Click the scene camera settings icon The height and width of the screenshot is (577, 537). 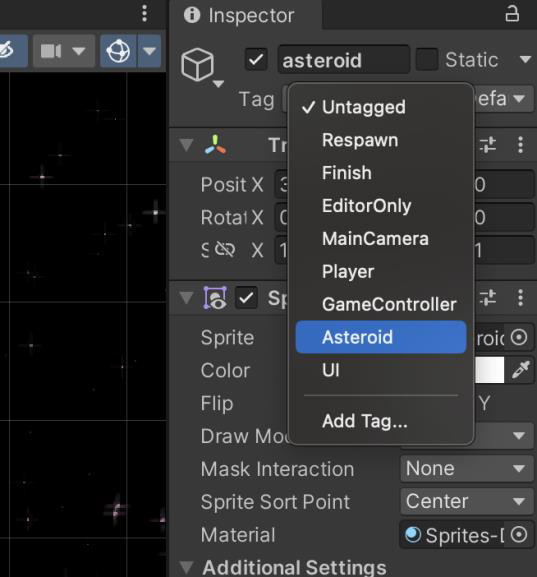pos(51,51)
